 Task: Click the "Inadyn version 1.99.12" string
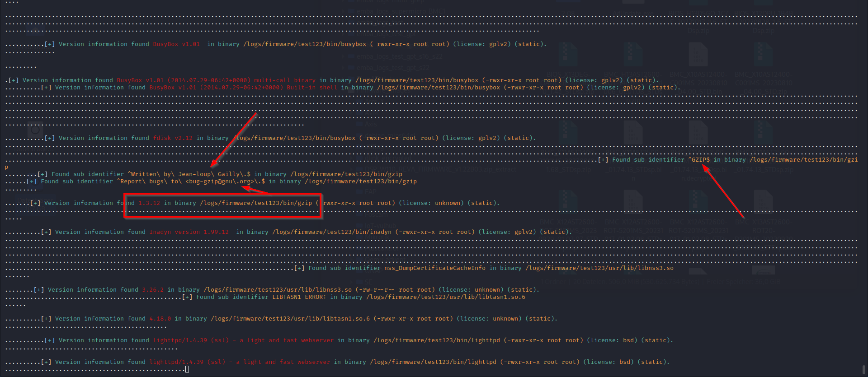[x=189, y=232]
